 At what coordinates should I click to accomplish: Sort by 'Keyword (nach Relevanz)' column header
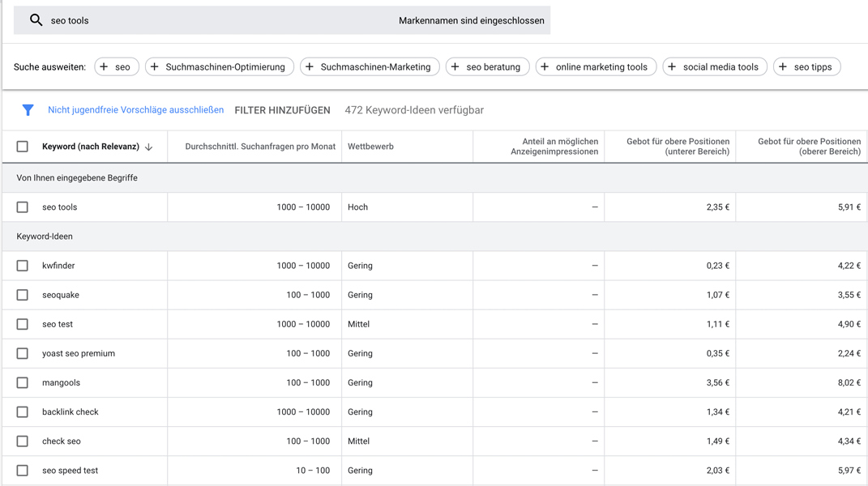91,147
